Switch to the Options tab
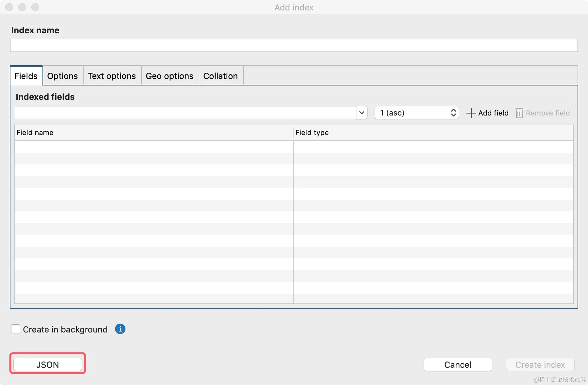The image size is (588, 385). tap(62, 76)
